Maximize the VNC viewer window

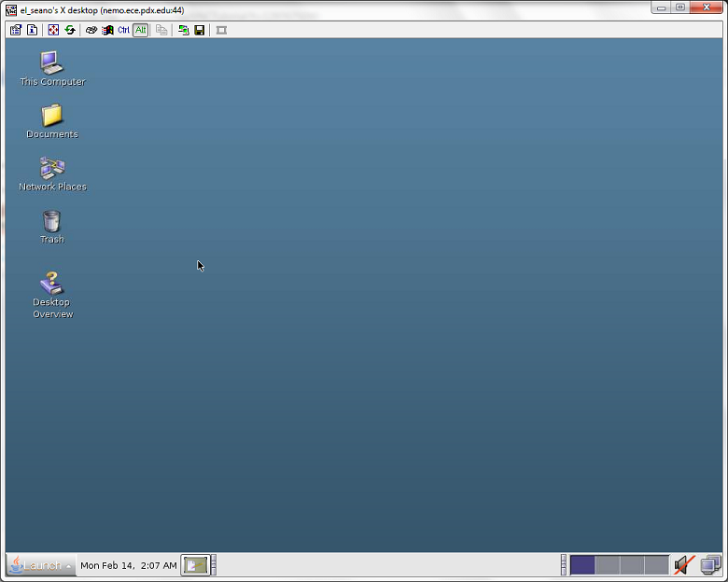(680, 7)
